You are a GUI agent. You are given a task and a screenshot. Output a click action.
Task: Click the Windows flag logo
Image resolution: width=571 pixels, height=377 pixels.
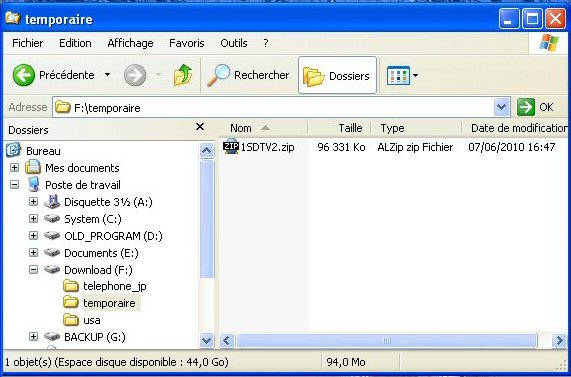pyautogui.click(x=549, y=43)
